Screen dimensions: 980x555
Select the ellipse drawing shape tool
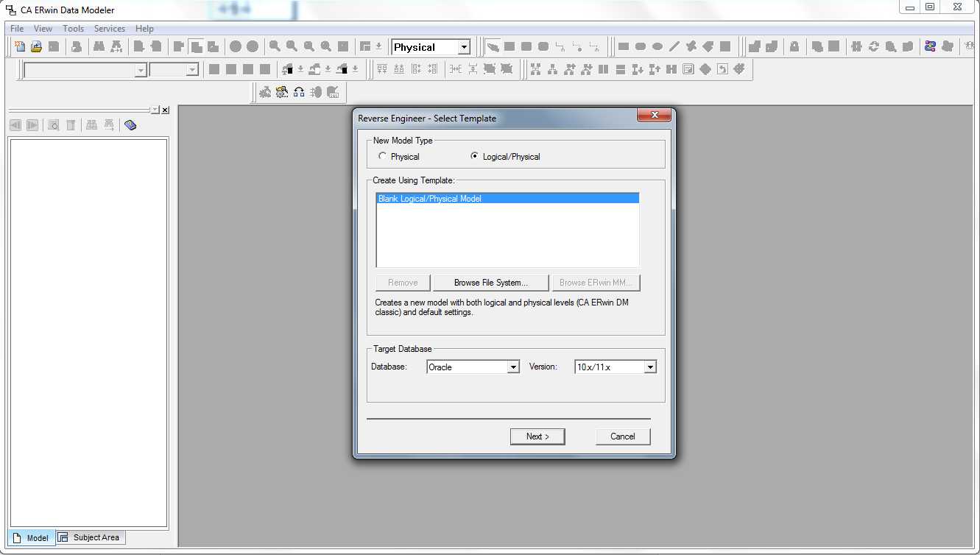pyautogui.click(x=658, y=46)
